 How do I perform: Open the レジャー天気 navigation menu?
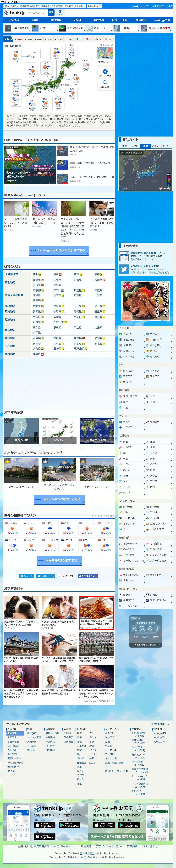[120, 20]
